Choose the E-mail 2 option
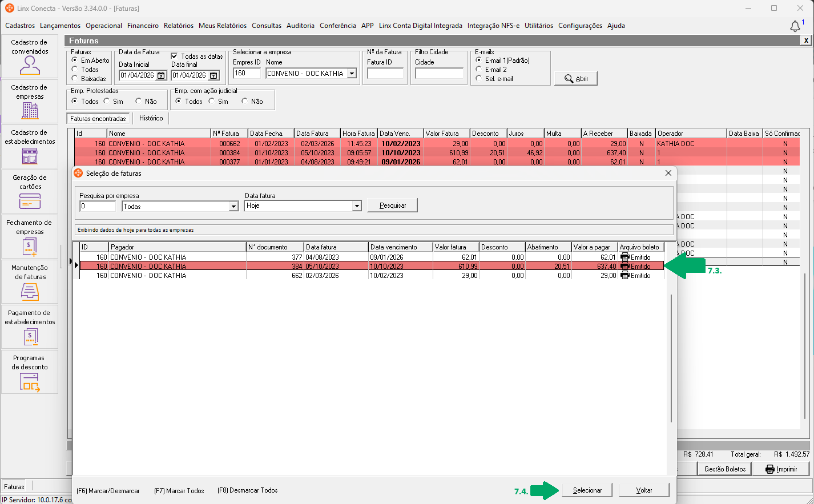The image size is (814, 504). coord(478,69)
